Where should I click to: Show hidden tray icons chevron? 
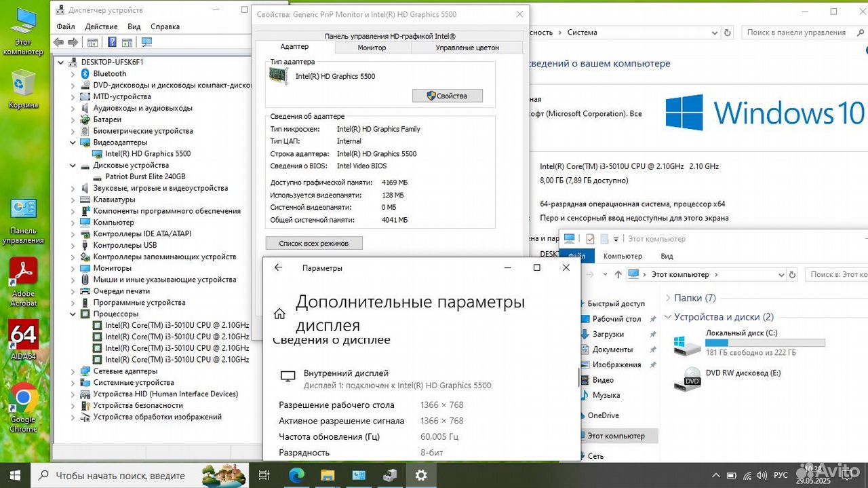[x=715, y=475]
